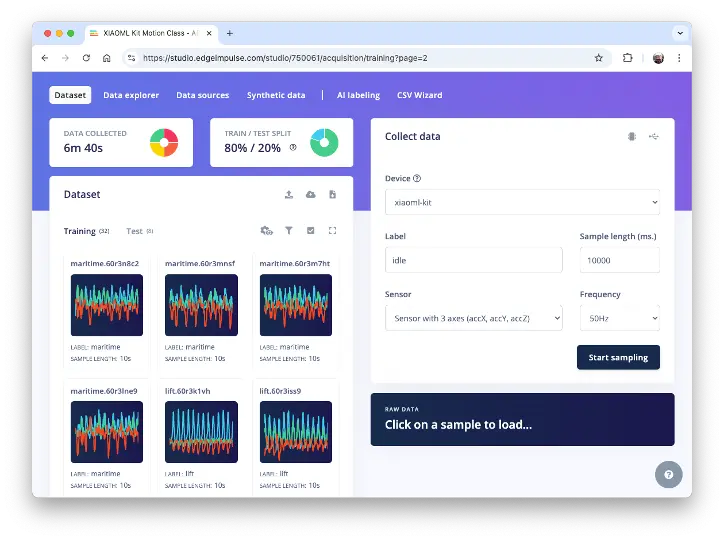Click the Start sampling button

618,357
